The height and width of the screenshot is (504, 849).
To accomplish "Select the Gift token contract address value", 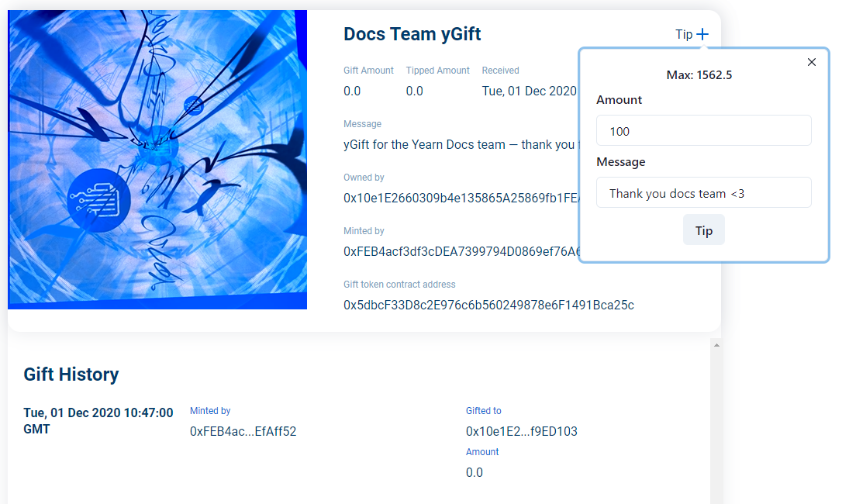I will 488,305.
